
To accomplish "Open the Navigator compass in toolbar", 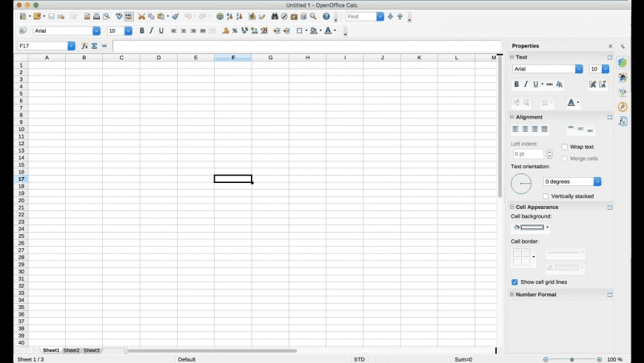I will [x=284, y=16].
